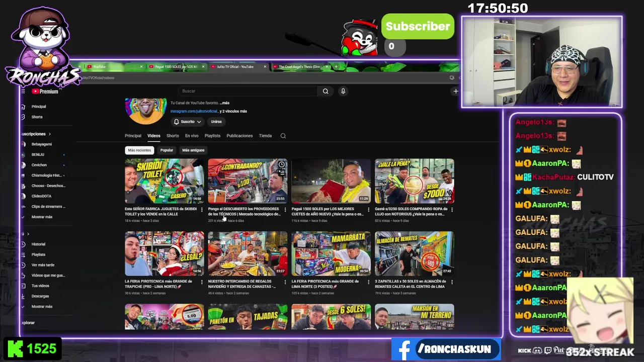Click watch later clock on CONTRABANDO thumbnail
Screen dimensions: 644x362
click(x=282, y=164)
